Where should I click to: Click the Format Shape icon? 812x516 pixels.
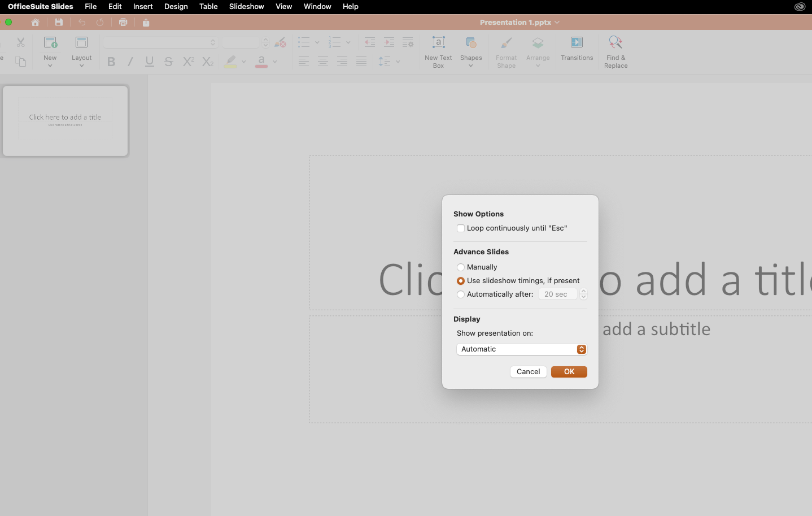click(505, 51)
